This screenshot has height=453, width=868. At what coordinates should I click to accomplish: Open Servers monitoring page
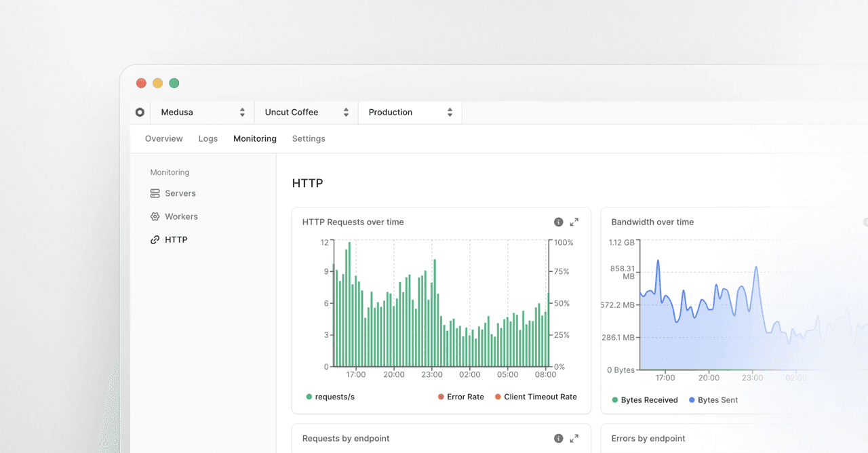tap(180, 193)
